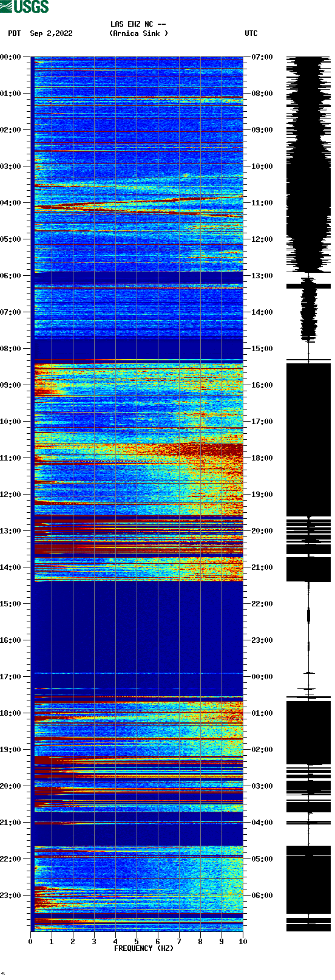This screenshot has height=980, width=335.
Task: Click the 5 frequency tick label
Action: tap(137, 942)
